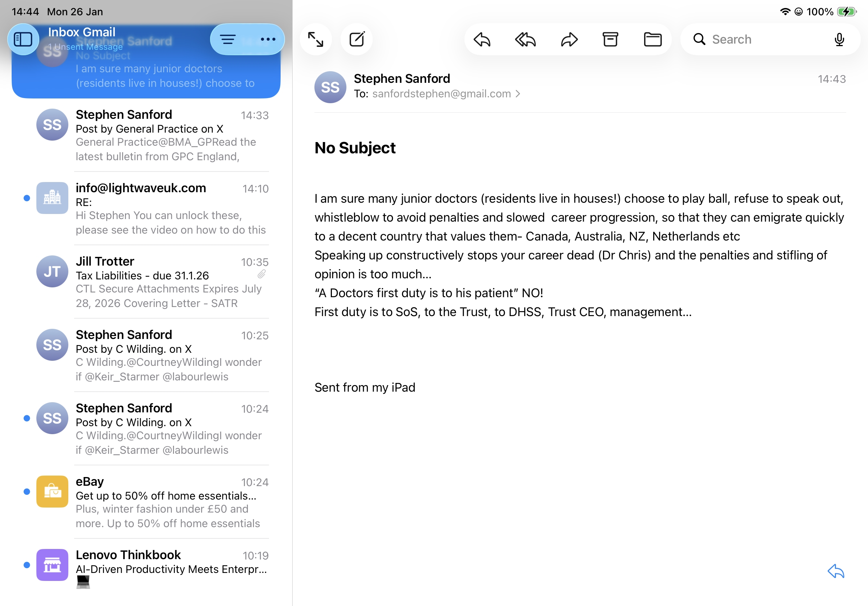The width and height of the screenshot is (868, 606).
Task: Toggle the sidebar panel button
Action: 23,39
